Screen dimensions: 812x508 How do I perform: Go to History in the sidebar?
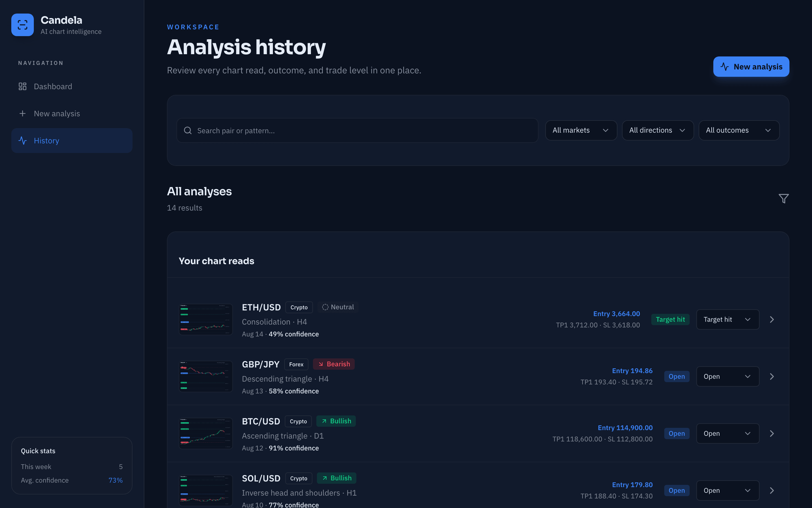72,141
